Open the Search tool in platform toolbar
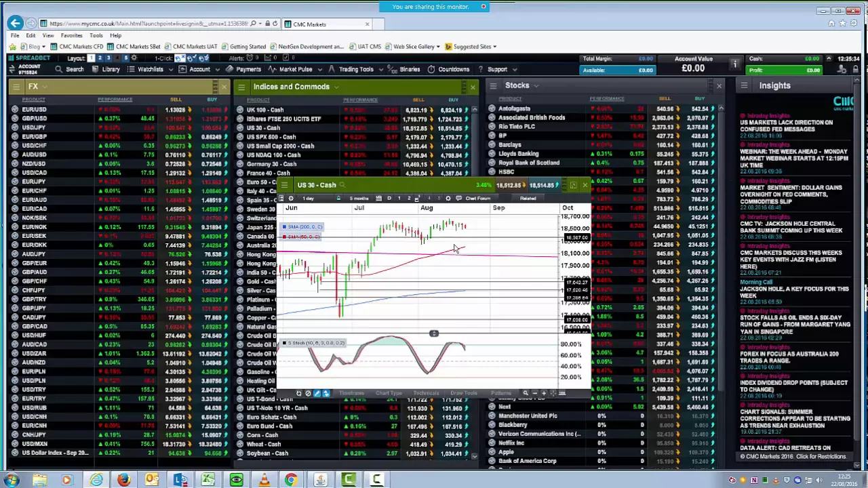The width and height of the screenshot is (868, 488). [x=69, y=69]
